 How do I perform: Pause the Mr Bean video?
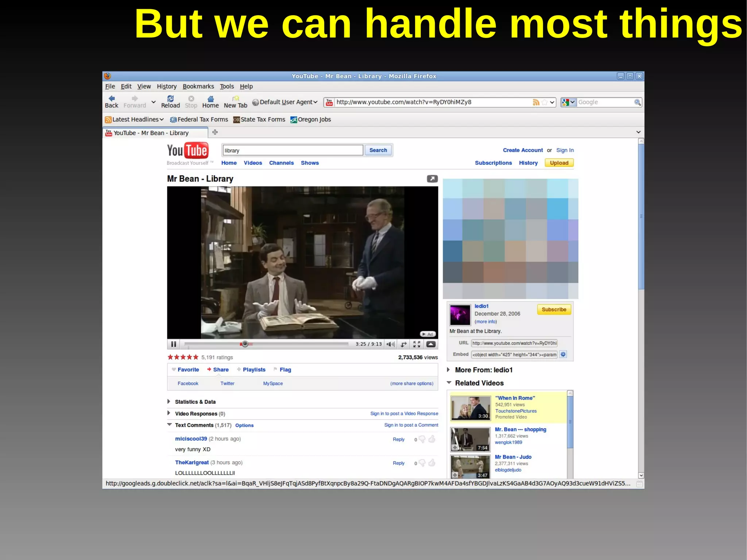click(x=174, y=344)
